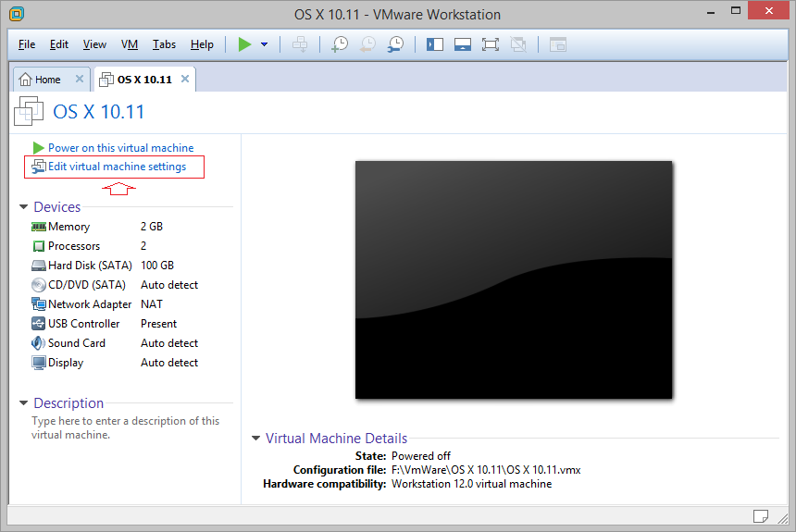This screenshot has width=796, height=532.
Task: Click the large OS X 10.11 VM icon
Action: 29,111
